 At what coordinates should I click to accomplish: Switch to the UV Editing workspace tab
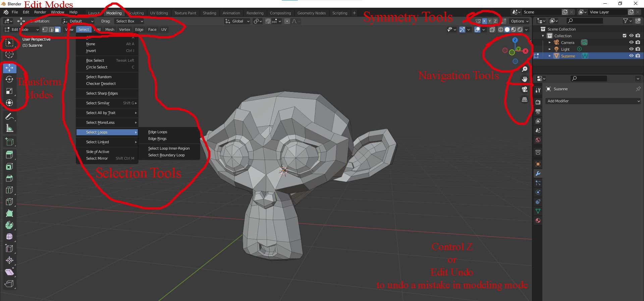click(x=159, y=13)
